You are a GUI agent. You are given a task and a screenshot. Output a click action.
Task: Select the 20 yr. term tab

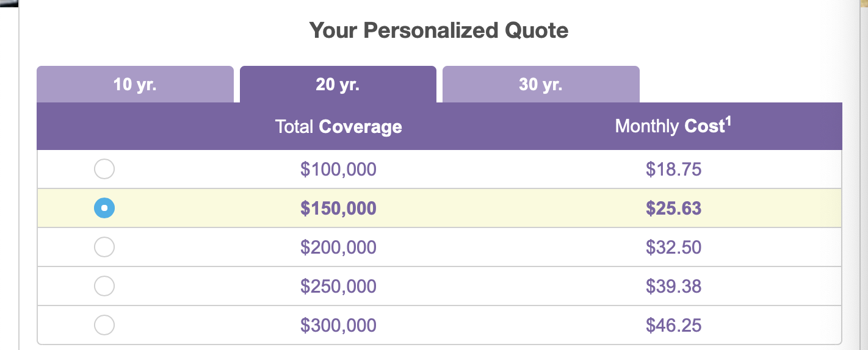coord(338,84)
